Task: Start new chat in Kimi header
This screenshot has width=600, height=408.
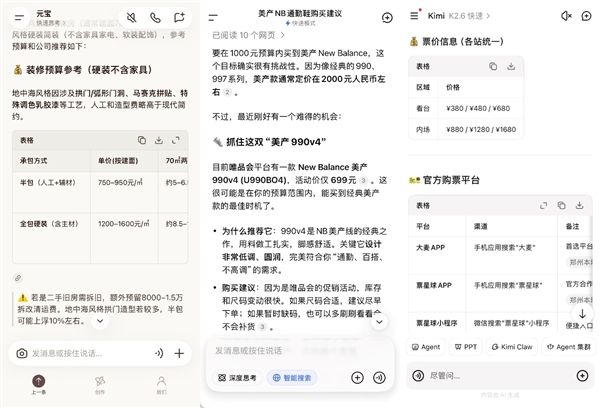Action: 586,16
